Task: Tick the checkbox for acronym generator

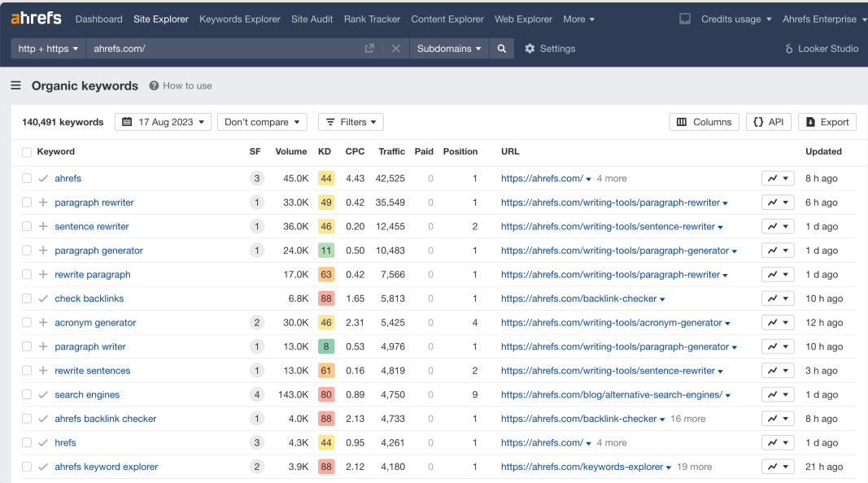Action: point(27,323)
